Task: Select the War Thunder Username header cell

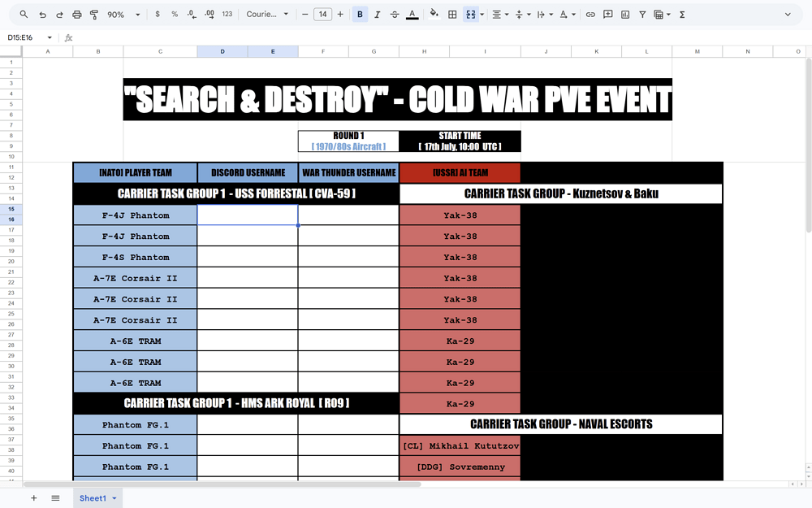Action: tap(348, 172)
